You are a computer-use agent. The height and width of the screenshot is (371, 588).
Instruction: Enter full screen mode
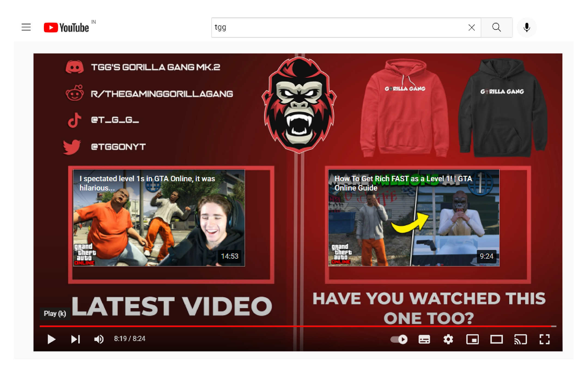click(x=544, y=339)
